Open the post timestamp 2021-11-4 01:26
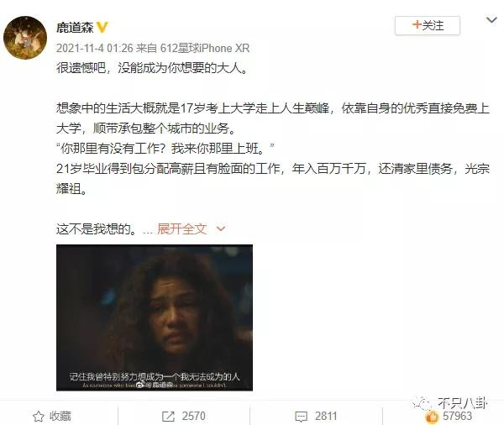 point(94,48)
